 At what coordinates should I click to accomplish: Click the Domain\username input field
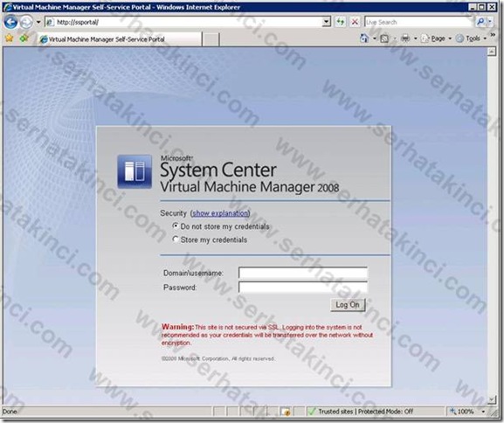(x=303, y=273)
